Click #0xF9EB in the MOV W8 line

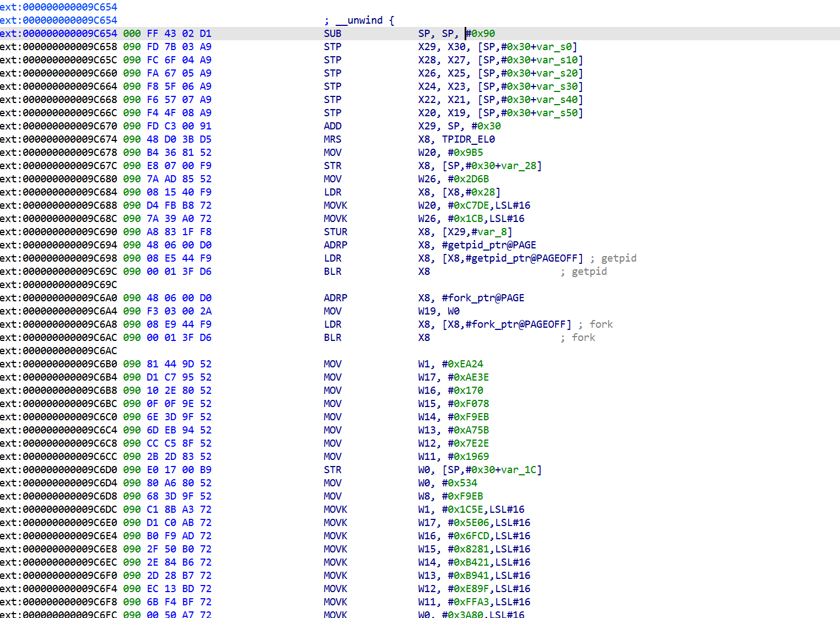pyautogui.click(x=463, y=496)
